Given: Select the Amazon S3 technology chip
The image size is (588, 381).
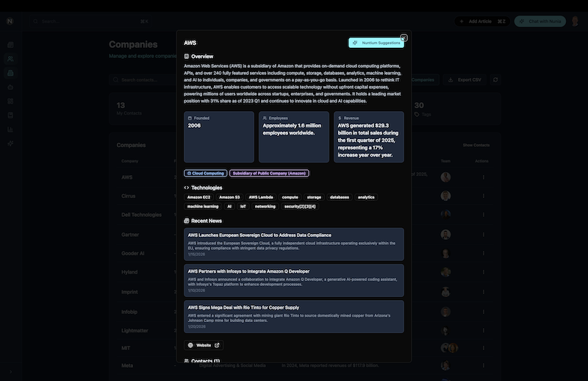Looking at the screenshot, I should [x=229, y=197].
